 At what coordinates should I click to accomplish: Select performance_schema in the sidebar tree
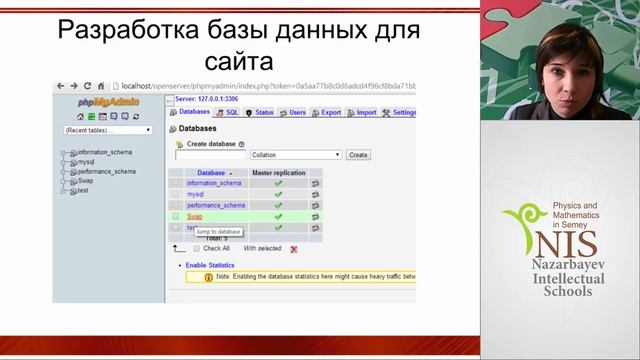(107, 172)
